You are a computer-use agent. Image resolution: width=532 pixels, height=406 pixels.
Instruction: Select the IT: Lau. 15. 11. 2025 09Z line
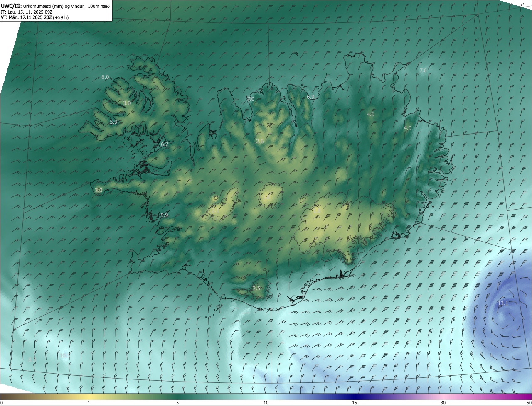27,12
